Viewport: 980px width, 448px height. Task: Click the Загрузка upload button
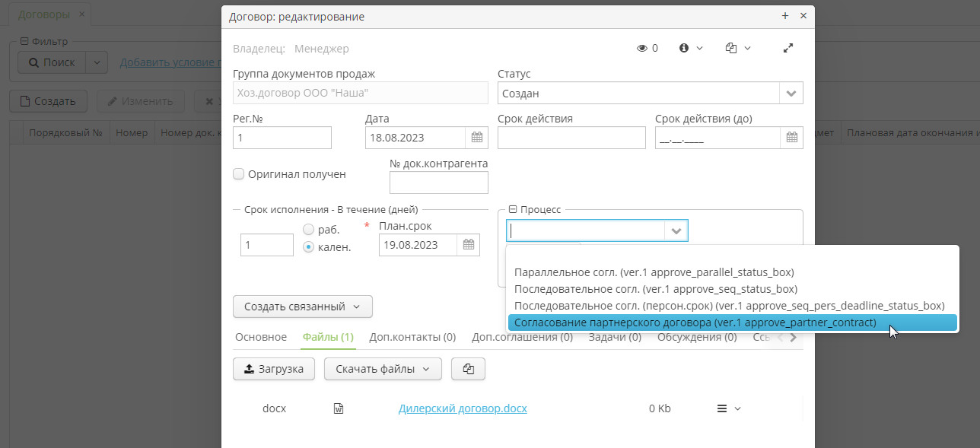[x=274, y=369]
